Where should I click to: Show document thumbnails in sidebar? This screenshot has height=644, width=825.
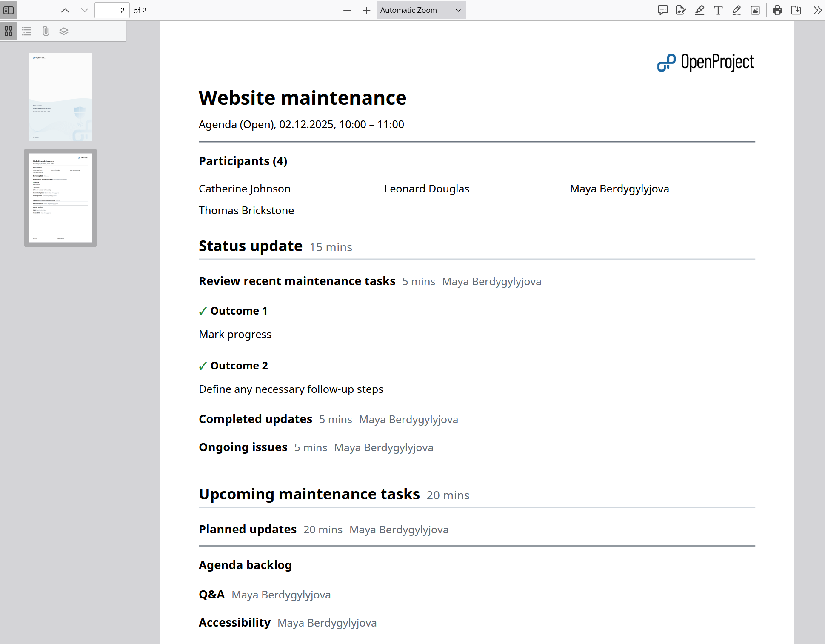(9, 31)
